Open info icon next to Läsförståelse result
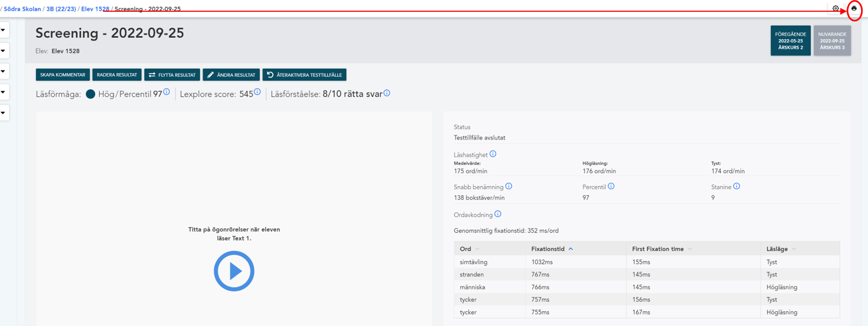 tap(387, 93)
